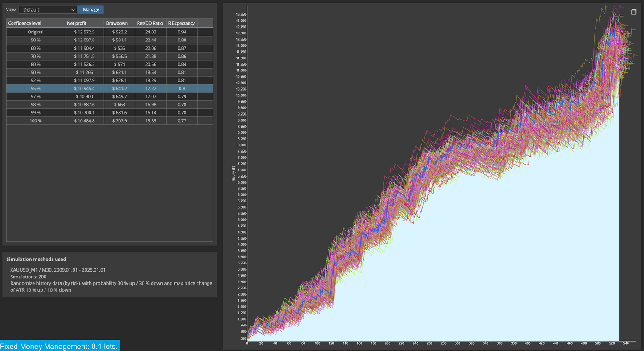Click the drawdown value $ 621.1

119,72
